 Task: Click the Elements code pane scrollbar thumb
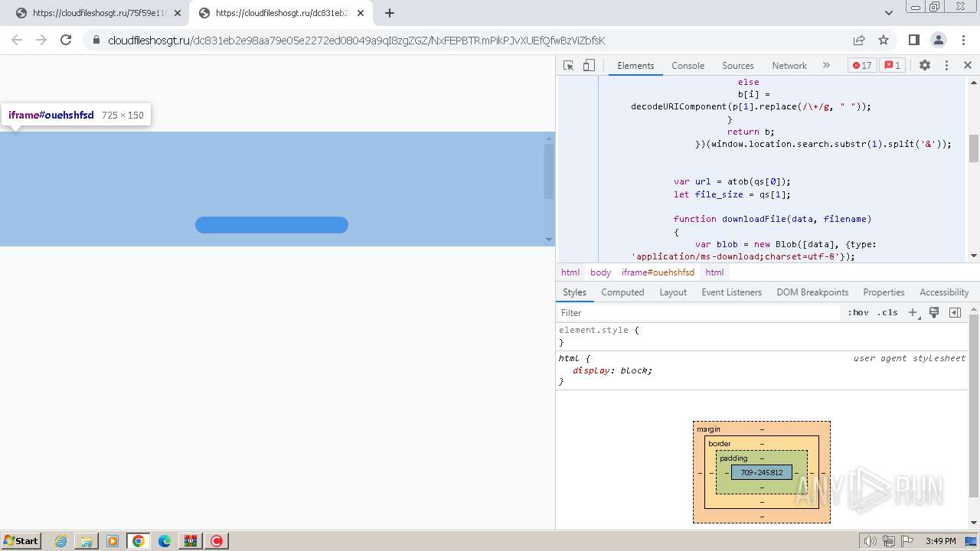(974, 148)
